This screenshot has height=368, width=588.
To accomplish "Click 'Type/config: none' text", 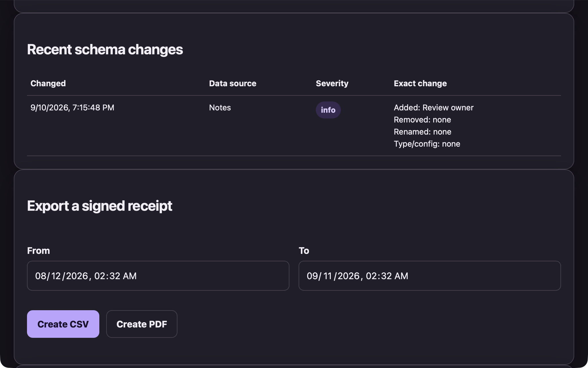I will point(427,144).
